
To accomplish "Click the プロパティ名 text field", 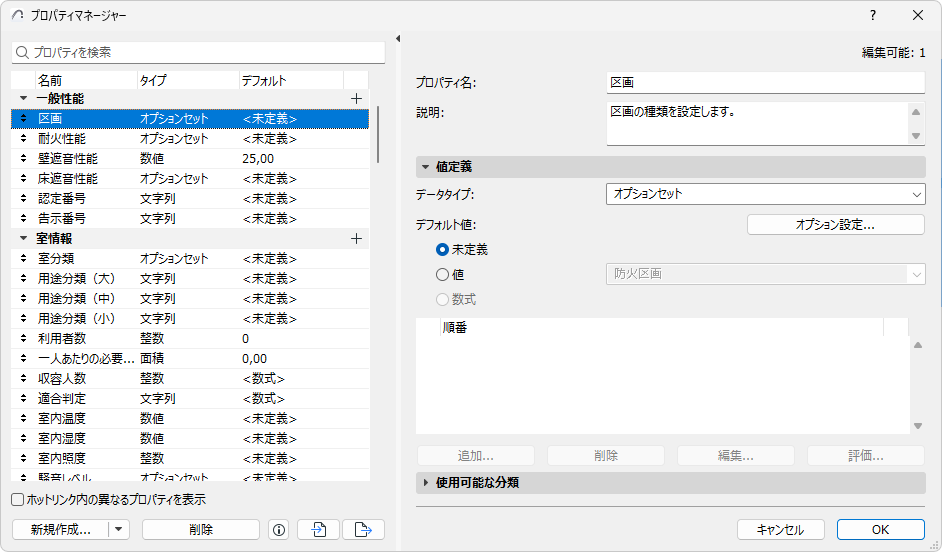I will point(765,82).
